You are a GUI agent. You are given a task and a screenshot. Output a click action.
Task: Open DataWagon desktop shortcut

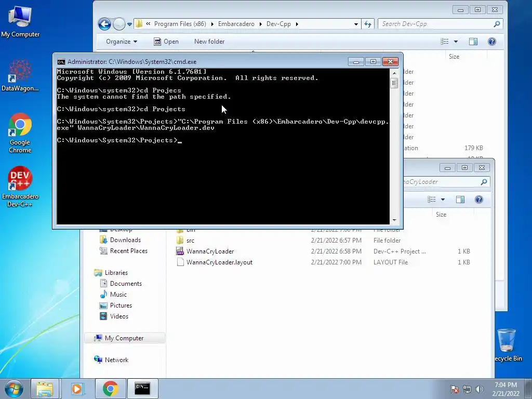tap(20, 75)
